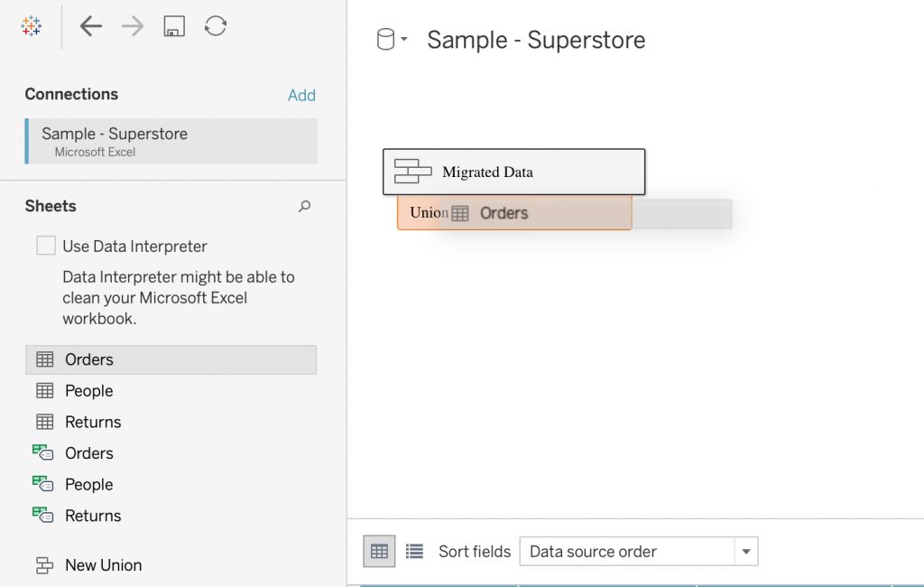The image size is (924, 587).
Task: Enable Use Data Interpreter checkbox
Action: coord(46,246)
